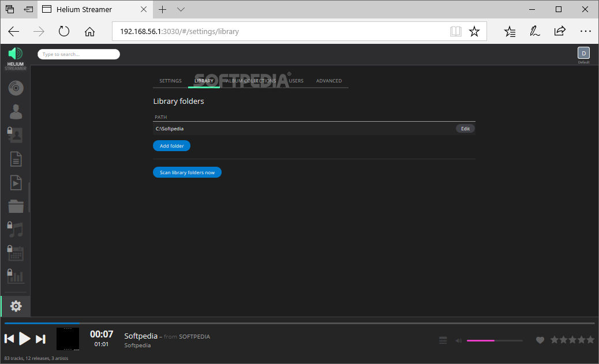Focus the Type to search field
599x364 pixels.
(x=78, y=54)
